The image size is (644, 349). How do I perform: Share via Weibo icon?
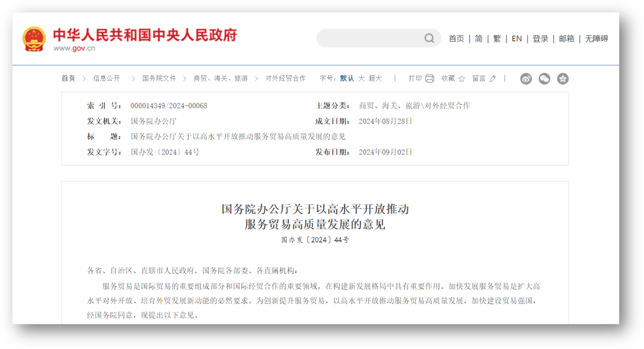(x=526, y=79)
